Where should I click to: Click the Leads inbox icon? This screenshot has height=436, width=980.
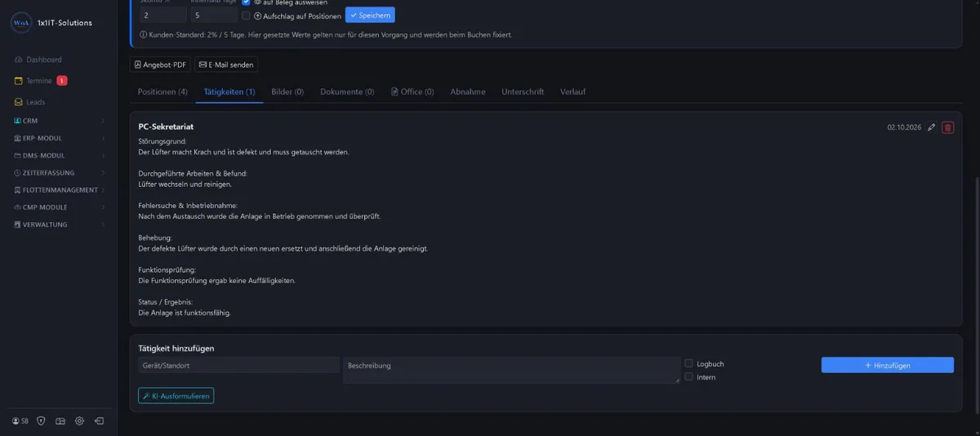click(19, 102)
